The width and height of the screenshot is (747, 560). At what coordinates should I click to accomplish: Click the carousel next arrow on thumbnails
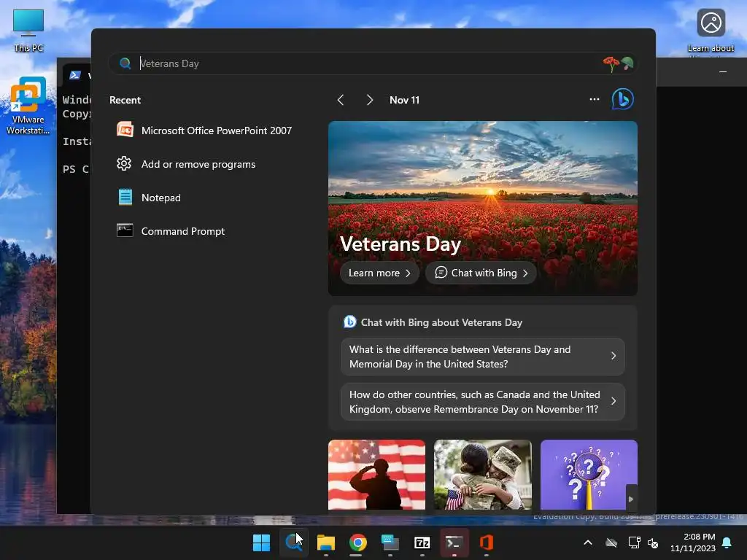[x=631, y=499]
